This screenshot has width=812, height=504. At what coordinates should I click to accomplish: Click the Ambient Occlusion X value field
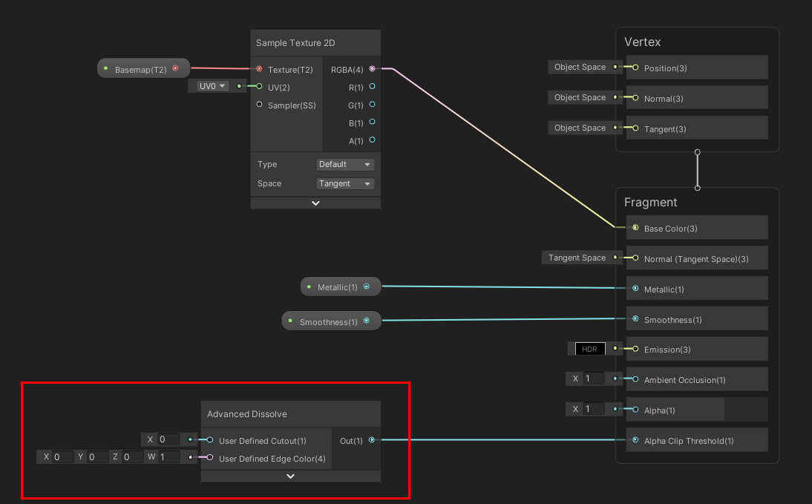coord(594,379)
